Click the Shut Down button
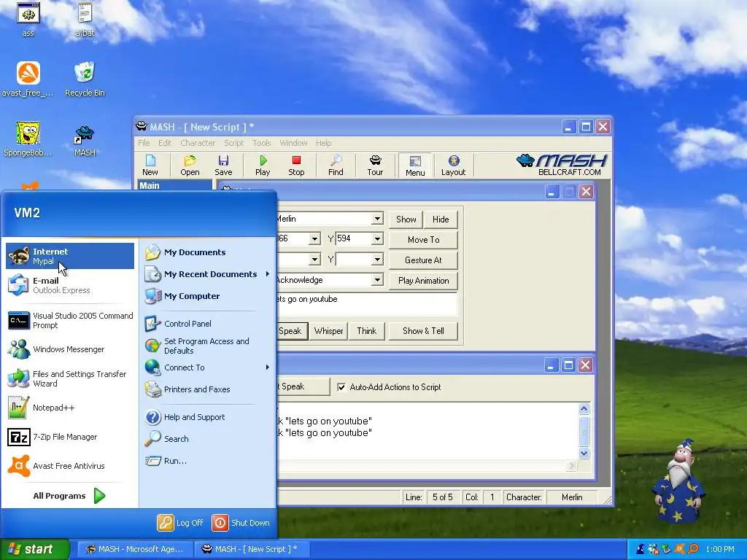Viewport: 747px width, 560px height. coord(241,523)
